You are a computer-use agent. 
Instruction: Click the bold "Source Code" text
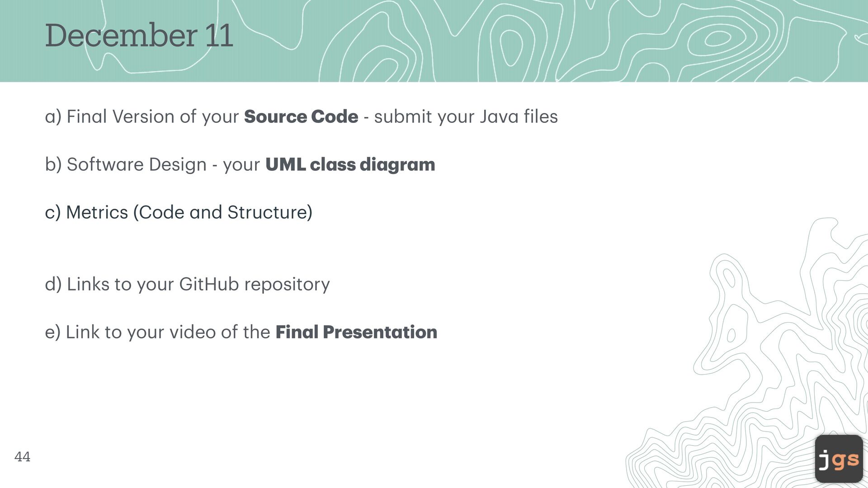tap(301, 117)
